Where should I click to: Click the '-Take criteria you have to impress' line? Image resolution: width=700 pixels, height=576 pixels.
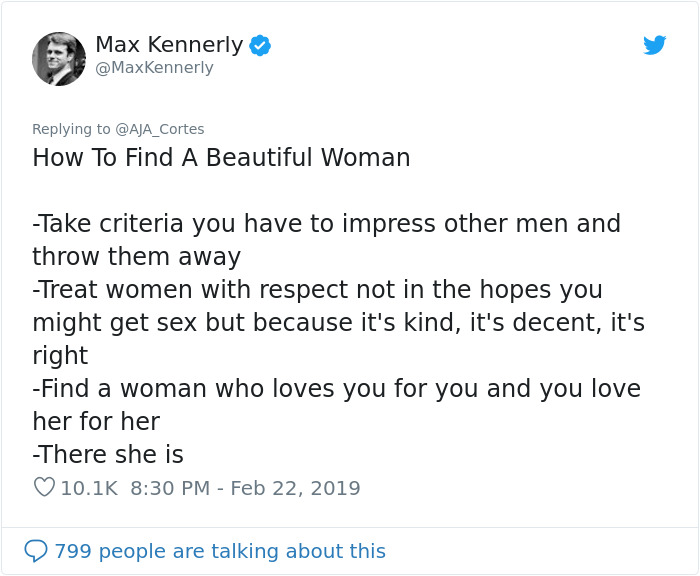[x=326, y=223]
